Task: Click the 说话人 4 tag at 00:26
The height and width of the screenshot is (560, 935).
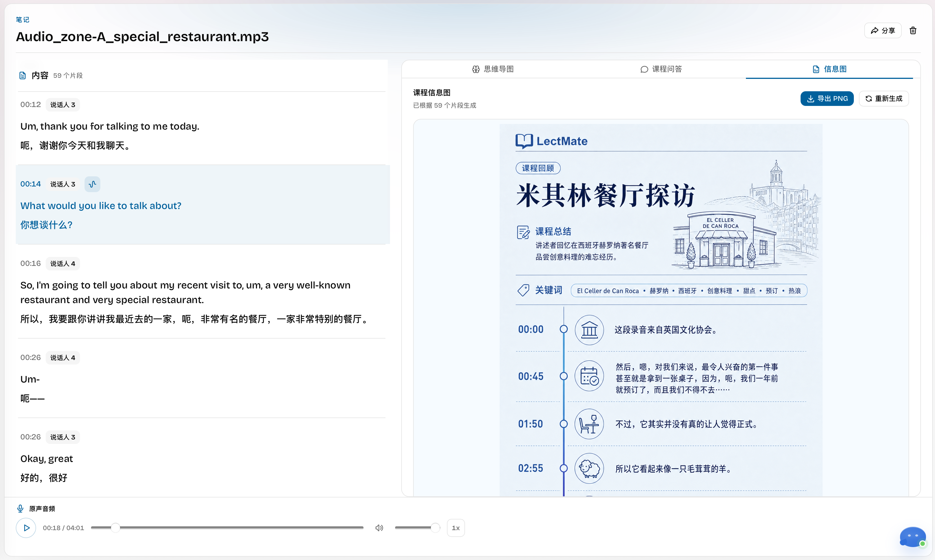Action: pos(63,357)
